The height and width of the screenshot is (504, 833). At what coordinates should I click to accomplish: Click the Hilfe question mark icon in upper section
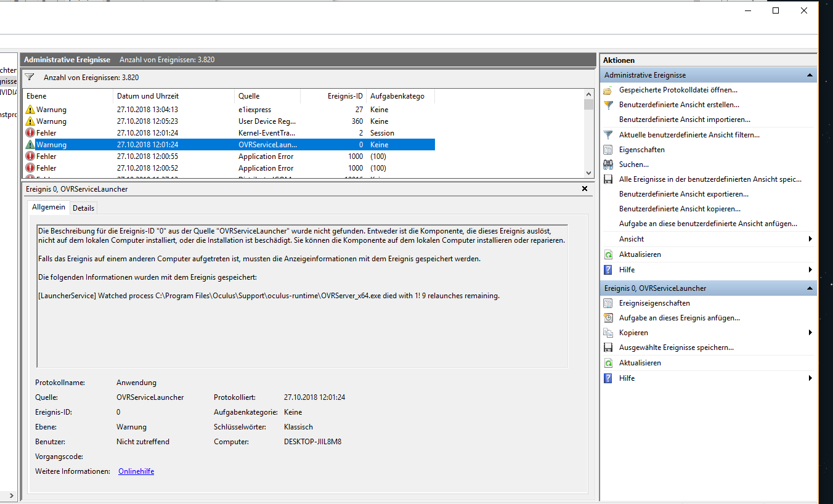608,270
